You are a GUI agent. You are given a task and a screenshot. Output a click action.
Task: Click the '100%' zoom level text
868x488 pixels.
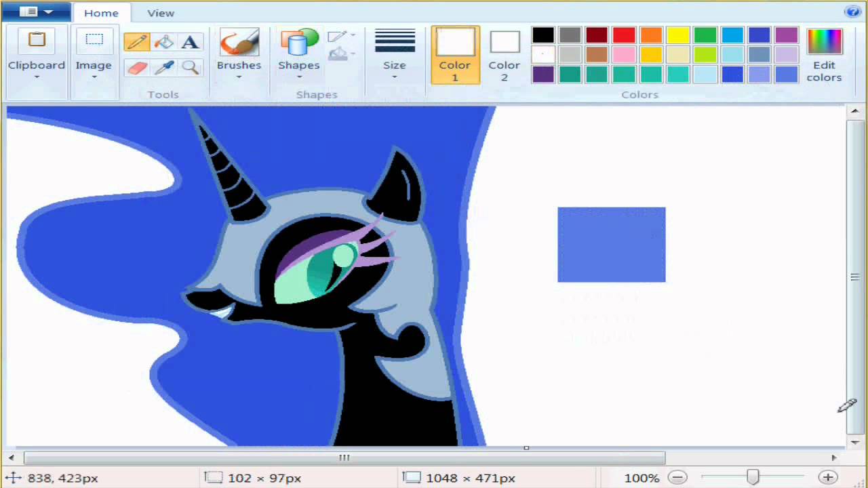pyautogui.click(x=642, y=478)
